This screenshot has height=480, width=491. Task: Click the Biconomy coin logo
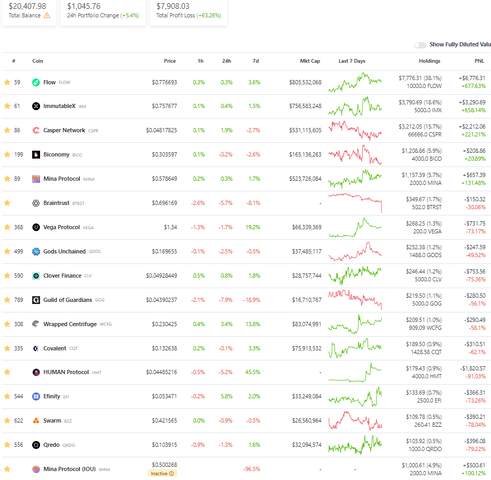(x=36, y=155)
